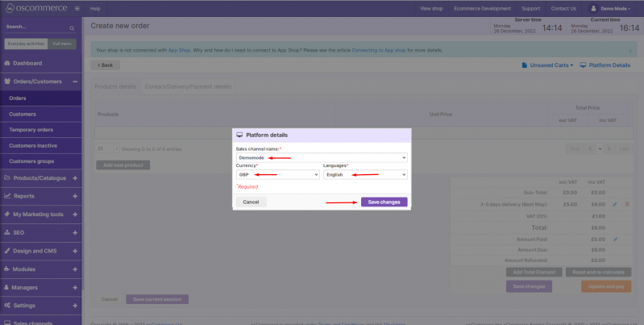Switch to Everyday activities menu mode
Image resolution: width=644 pixels, height=325 pixels.
(x=25, y=44)
